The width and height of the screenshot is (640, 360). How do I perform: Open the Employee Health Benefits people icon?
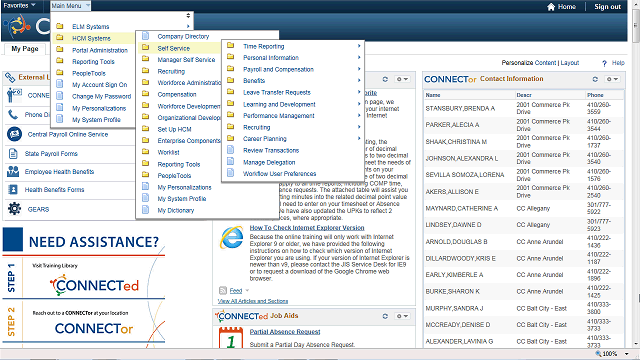[13, 171]
